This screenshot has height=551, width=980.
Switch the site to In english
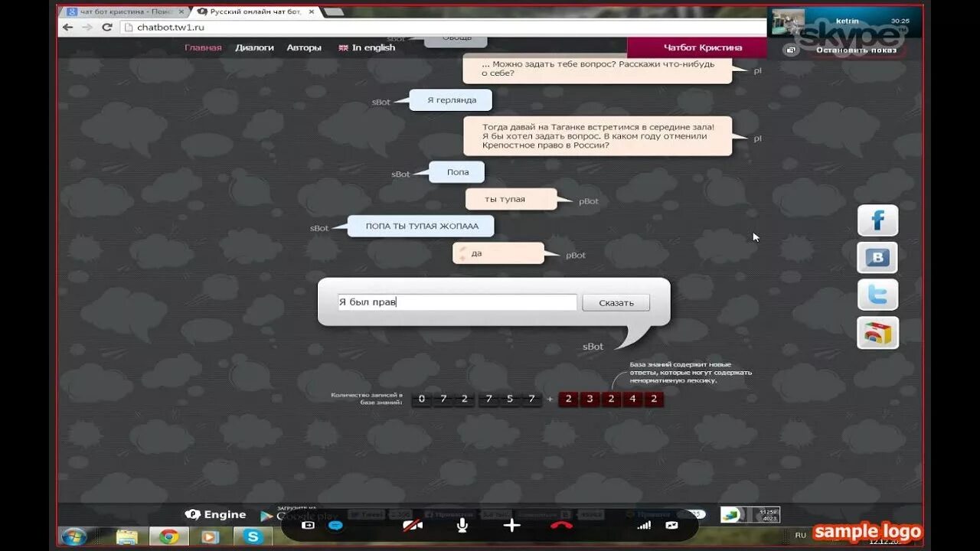tap(367, 47)
